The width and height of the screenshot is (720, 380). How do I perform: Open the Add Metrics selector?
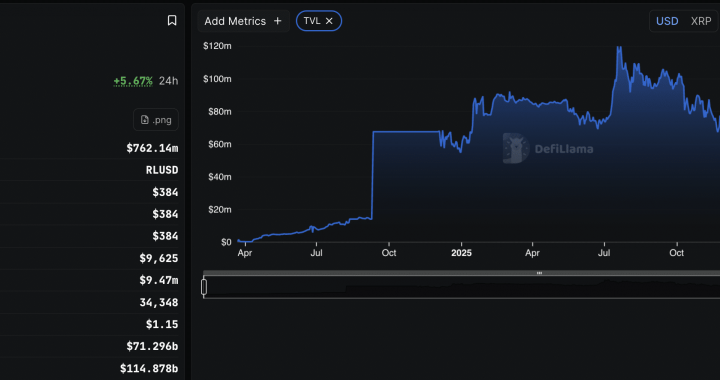pos(243,21)
